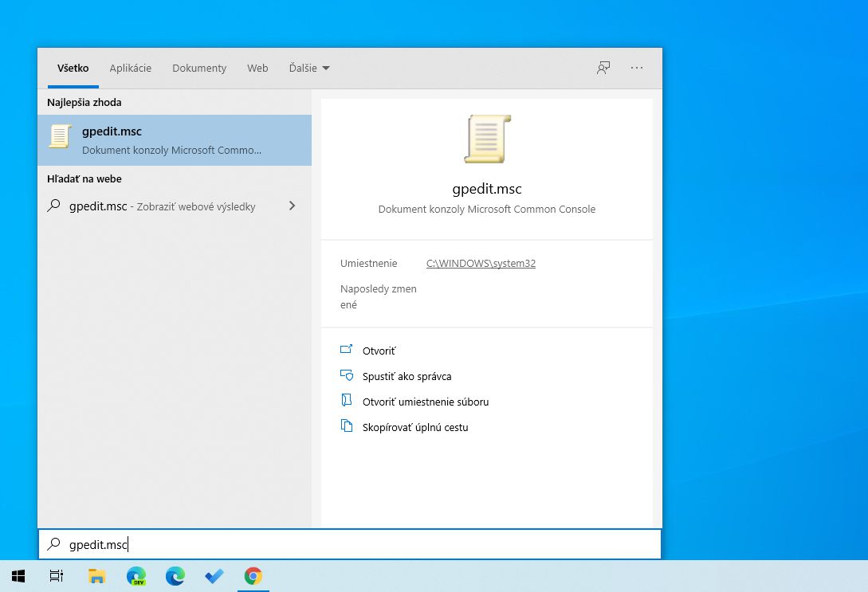868x592 pixels.
Task: Switch to Google Chrome on the taskbar
Action: (253, 577)
